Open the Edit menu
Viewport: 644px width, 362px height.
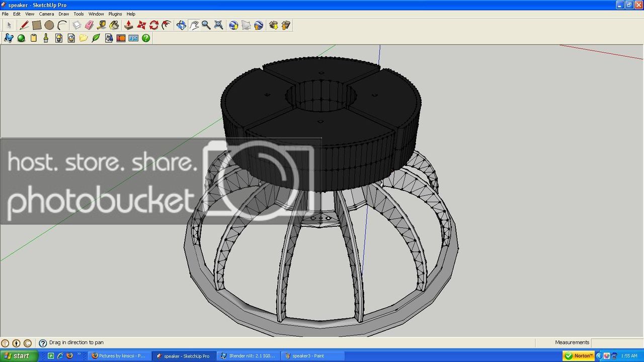[x=17, y=14]
